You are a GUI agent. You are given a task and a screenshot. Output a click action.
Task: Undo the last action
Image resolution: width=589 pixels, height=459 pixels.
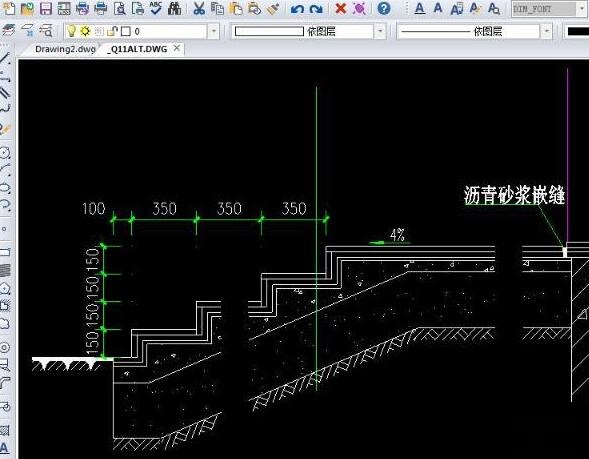(297, 9)
